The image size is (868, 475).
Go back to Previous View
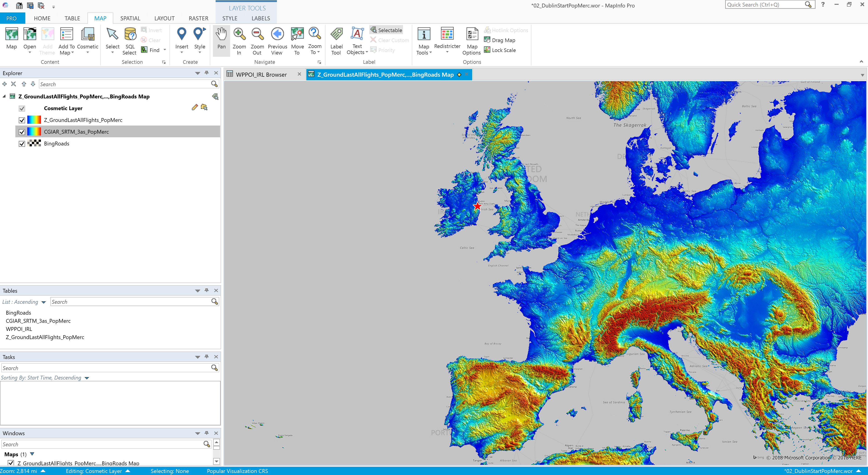(x=277, y=41)
